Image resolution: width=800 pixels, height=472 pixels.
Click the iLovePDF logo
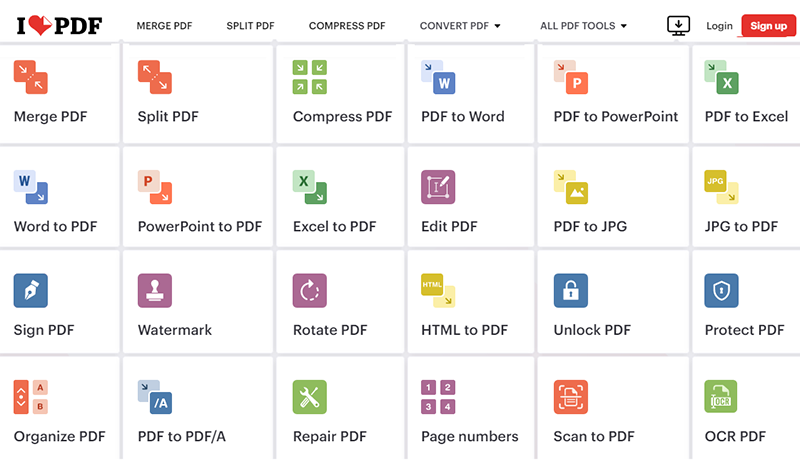(59, 26)
